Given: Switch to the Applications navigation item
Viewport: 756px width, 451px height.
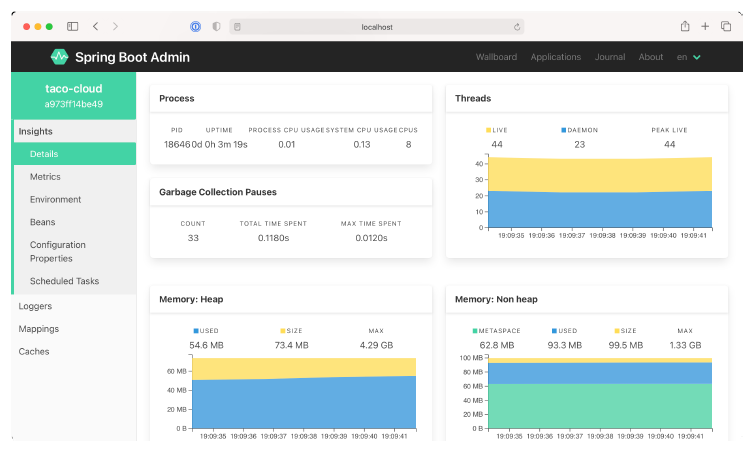Looking at the screenshot, I should pos(555,57).
